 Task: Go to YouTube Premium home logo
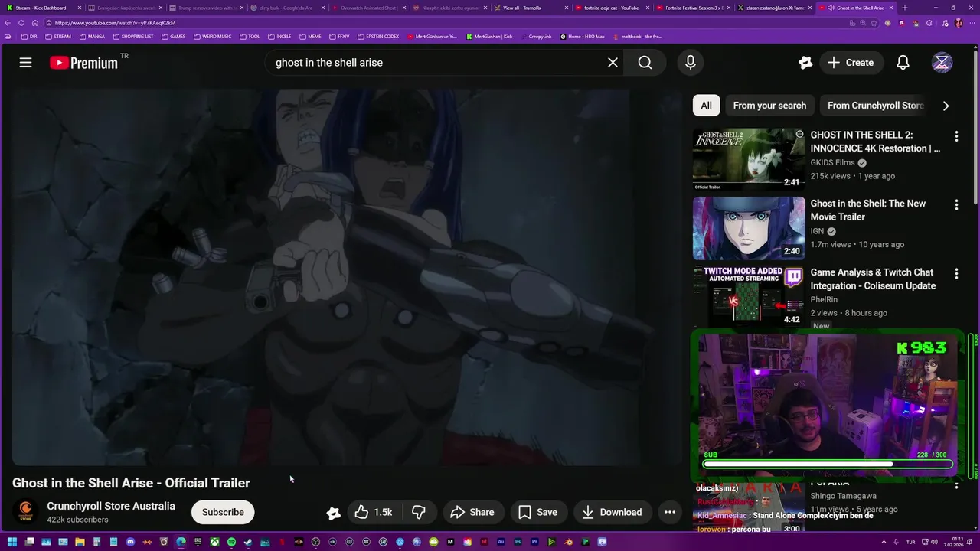tap(84, 63)
